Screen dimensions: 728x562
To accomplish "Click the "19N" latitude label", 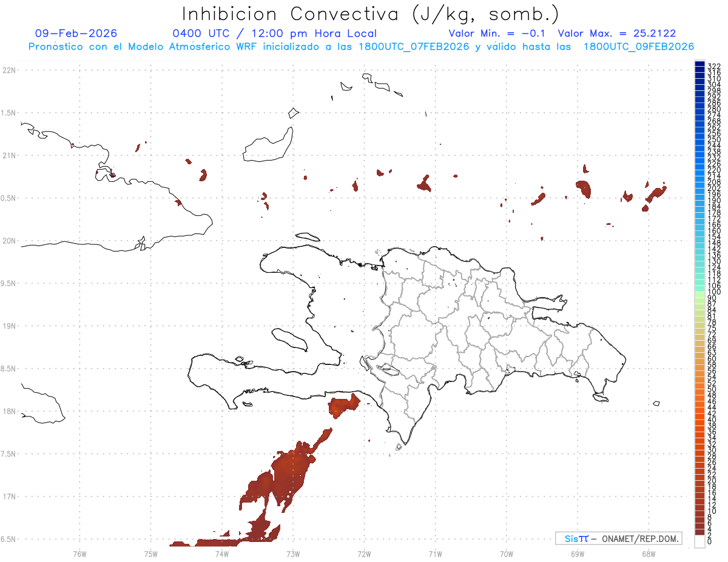I will tap(8, 326).
